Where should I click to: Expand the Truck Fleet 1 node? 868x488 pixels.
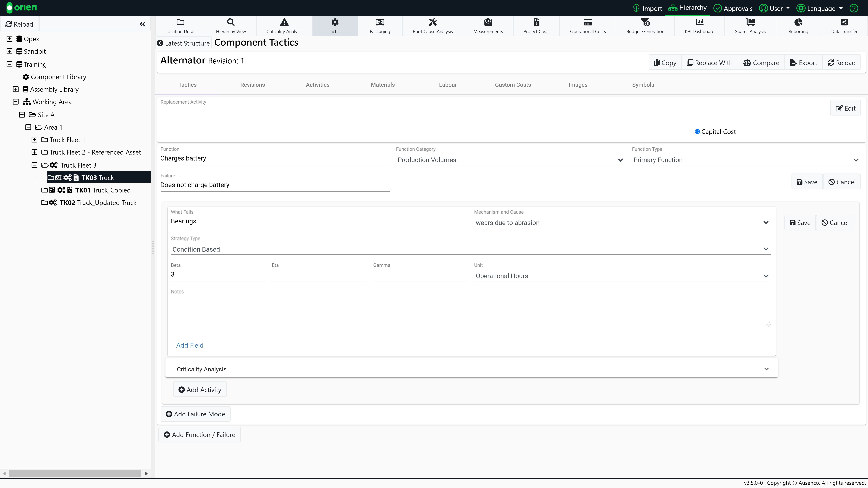pyautogui.click(x=34, y=140)
